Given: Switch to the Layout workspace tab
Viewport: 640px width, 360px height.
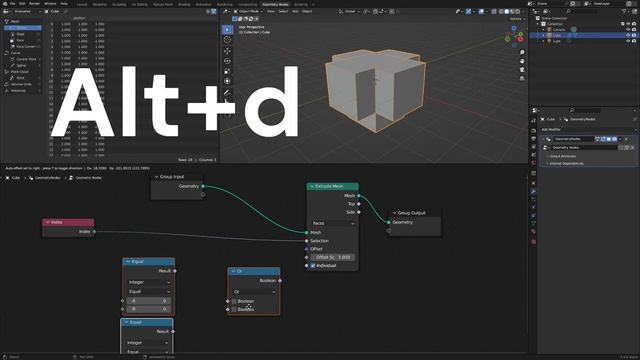Looking at the screenshot, I should pyautogui.click(x=82, y=4).
